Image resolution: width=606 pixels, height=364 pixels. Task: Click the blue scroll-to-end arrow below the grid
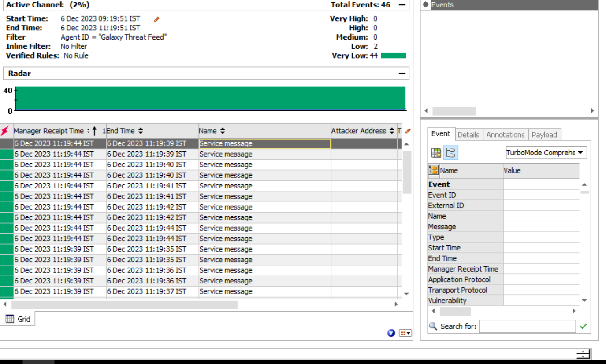click(x=390, y=334)
